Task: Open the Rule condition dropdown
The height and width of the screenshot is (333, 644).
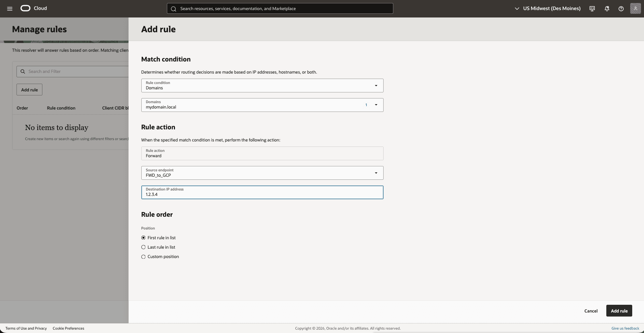Action: pyautogui.click(x=375, y=86)
